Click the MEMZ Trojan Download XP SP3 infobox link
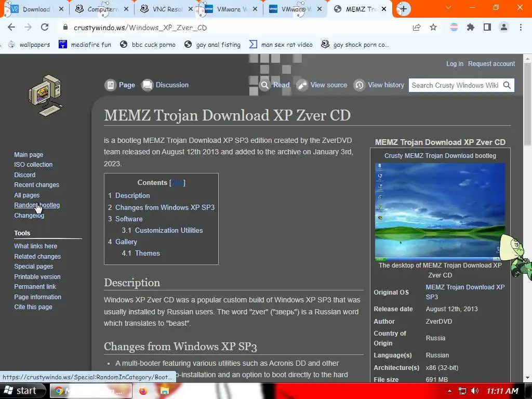The width and height of the screenshot is (532, 399). coord(465,292)
